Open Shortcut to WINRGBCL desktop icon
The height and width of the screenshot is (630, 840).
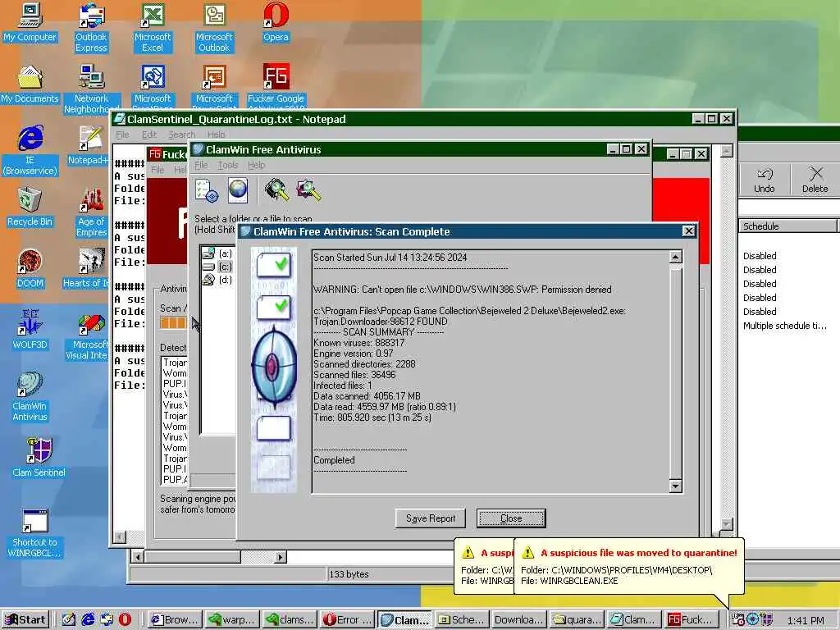coord(34,533)
